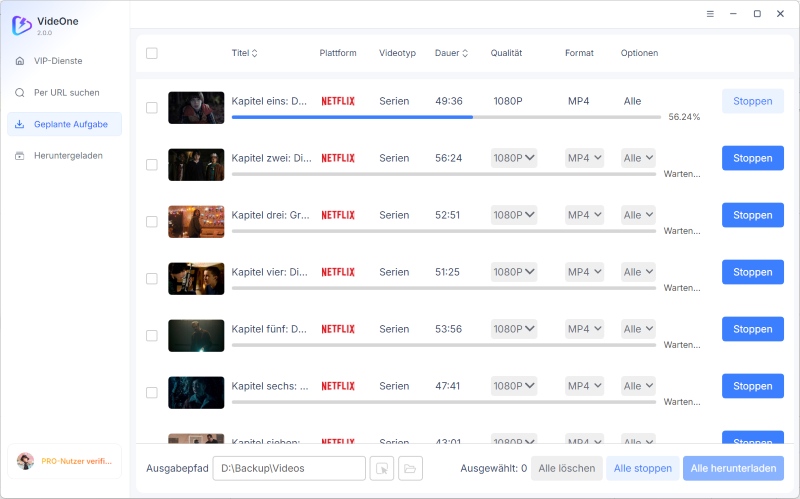The image size is (800, 499).
Task: Open the Alle options dropdown for Kapitel zwei
Action: 638,158
